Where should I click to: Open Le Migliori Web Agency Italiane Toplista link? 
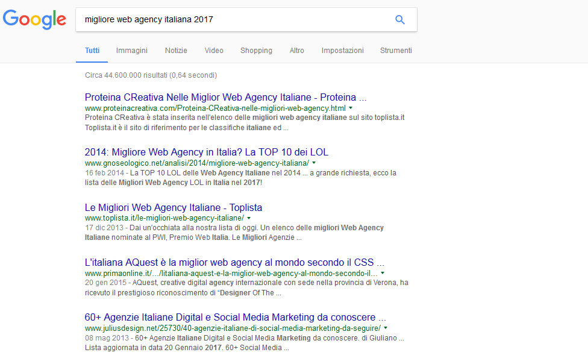(x=173, y=207)
